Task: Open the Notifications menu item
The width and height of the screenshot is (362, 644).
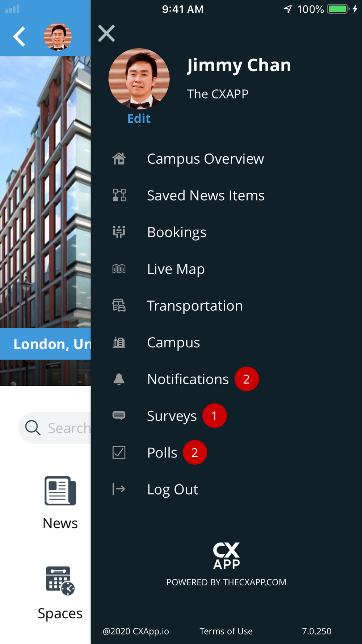Action: pos(188,379)
